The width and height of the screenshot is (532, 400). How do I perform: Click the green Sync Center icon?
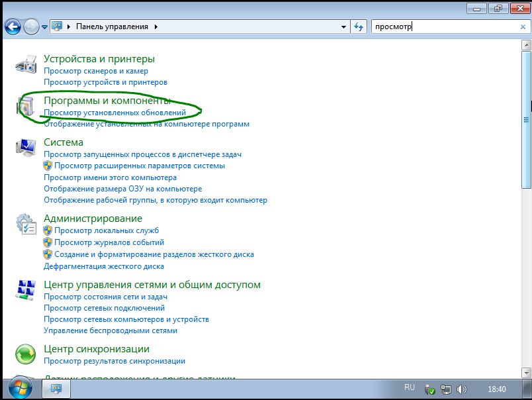tap(26, 354)
